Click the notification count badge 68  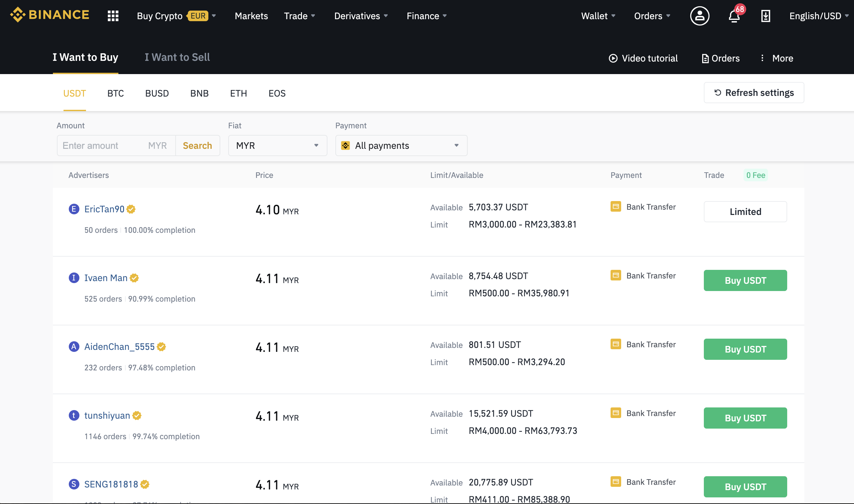pos(740,9)
